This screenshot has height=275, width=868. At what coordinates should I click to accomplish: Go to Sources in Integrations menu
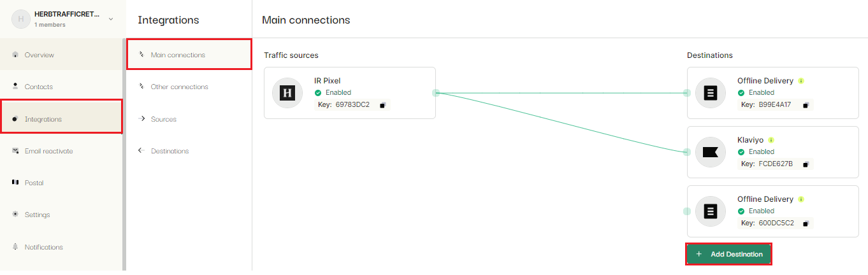click(x=164, y=119)
